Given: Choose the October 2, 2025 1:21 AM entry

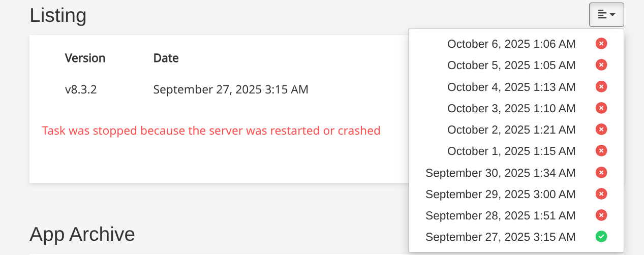Looking at the screenshot, I should coord(511,130).
